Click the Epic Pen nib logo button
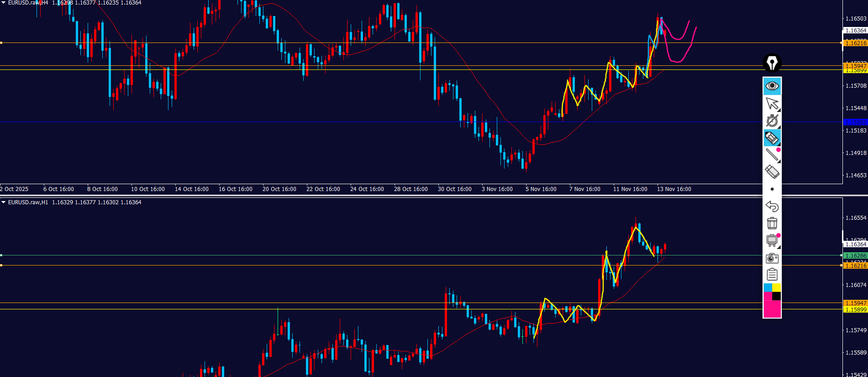 pyautogui.click(x=772, y=63)
